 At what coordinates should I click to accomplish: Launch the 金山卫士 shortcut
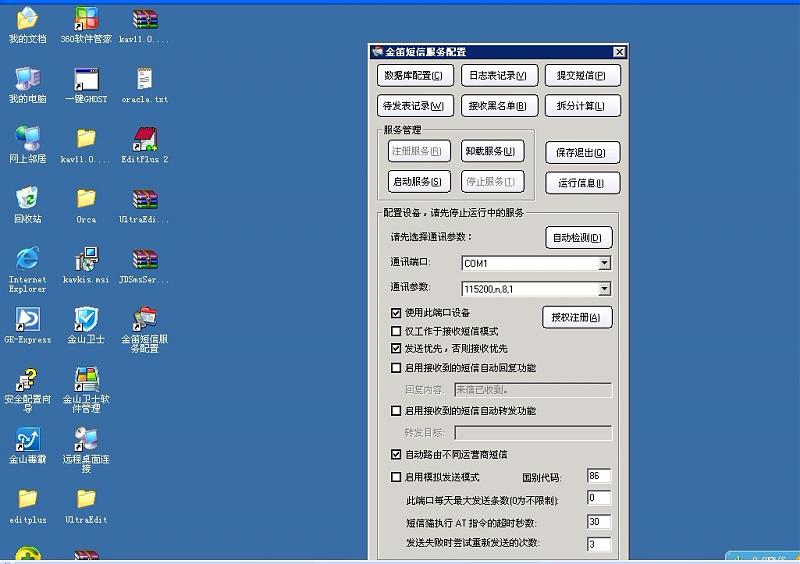coord(86,325)
